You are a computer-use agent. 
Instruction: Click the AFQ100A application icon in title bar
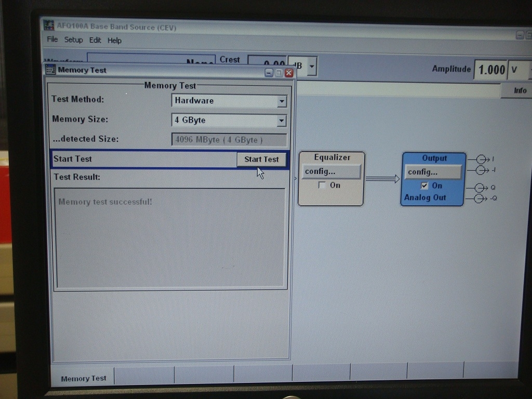pyautogui.click(x=49, y=25)
